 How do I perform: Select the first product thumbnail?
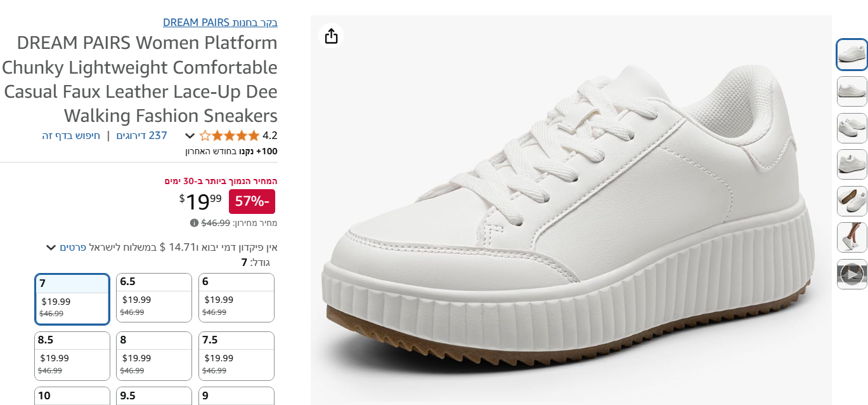click(x=852, y=55)
